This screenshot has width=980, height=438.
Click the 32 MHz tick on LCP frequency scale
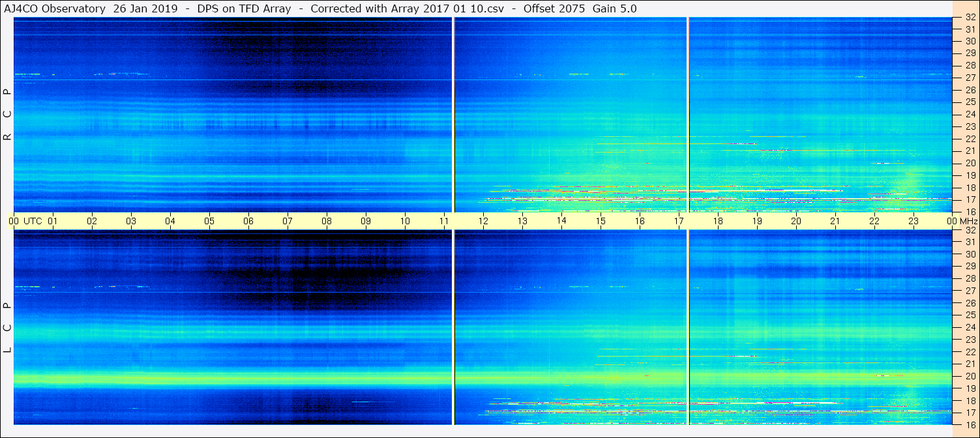(970, 230)
